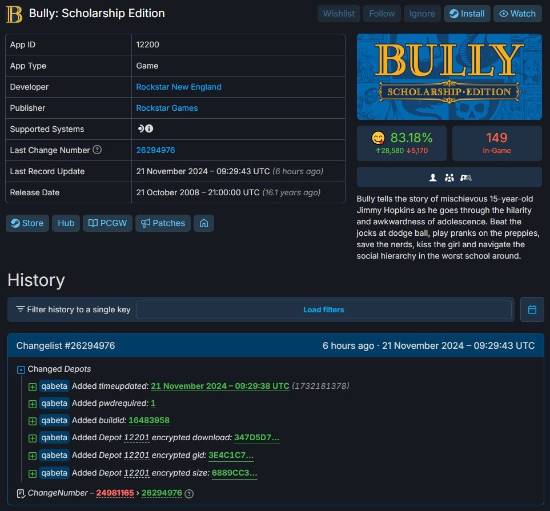This screenshot has width=550, height=511.
Task: Click the single-player person icon
Action: [433, 177]
